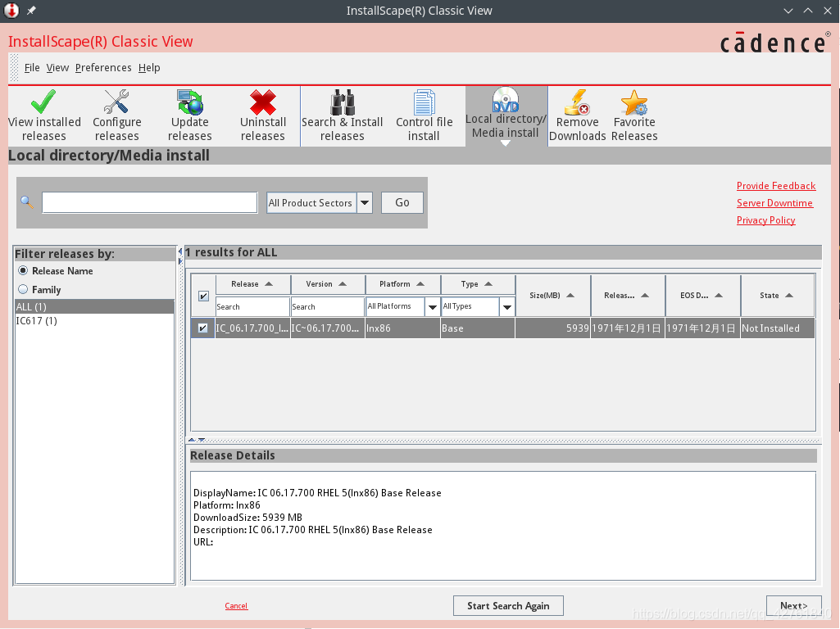Open Favorite Releases
The width and height of the screenshot is (840, 629).
pyautogui.click(x=634, y=116)
